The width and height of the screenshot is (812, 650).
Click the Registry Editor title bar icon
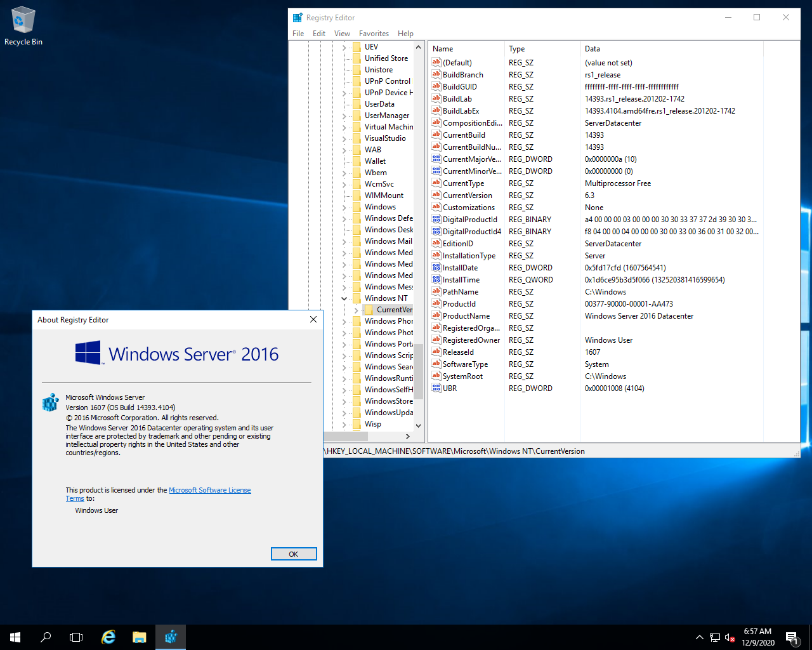click(298, 18)
